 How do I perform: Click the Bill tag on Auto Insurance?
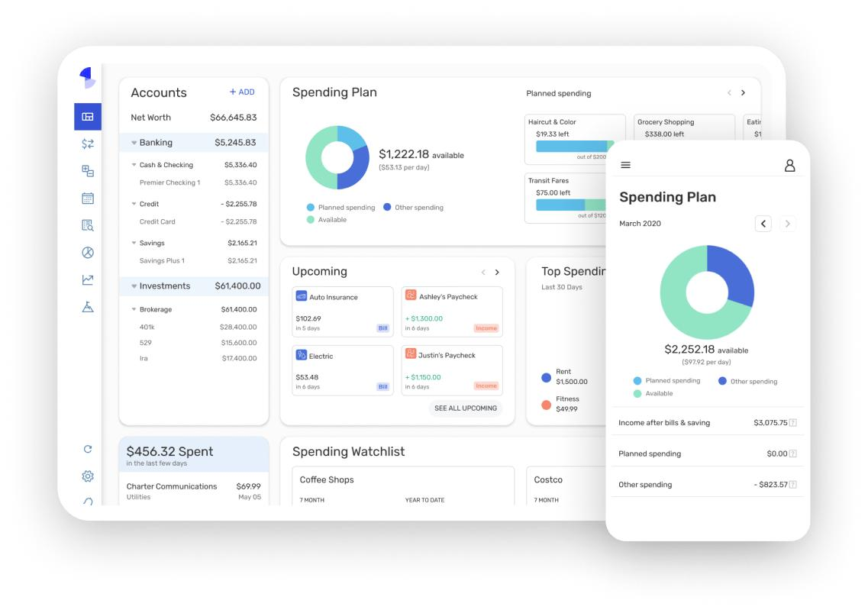tap(383, 328)
